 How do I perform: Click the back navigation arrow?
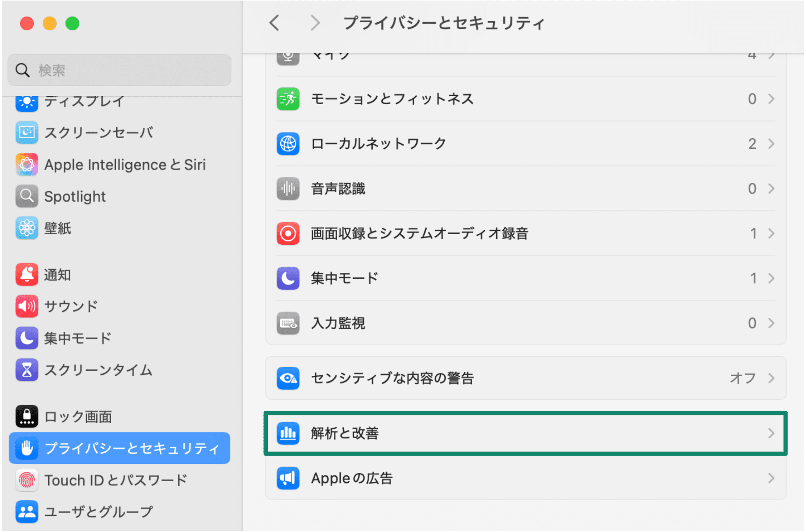point(274,23)
